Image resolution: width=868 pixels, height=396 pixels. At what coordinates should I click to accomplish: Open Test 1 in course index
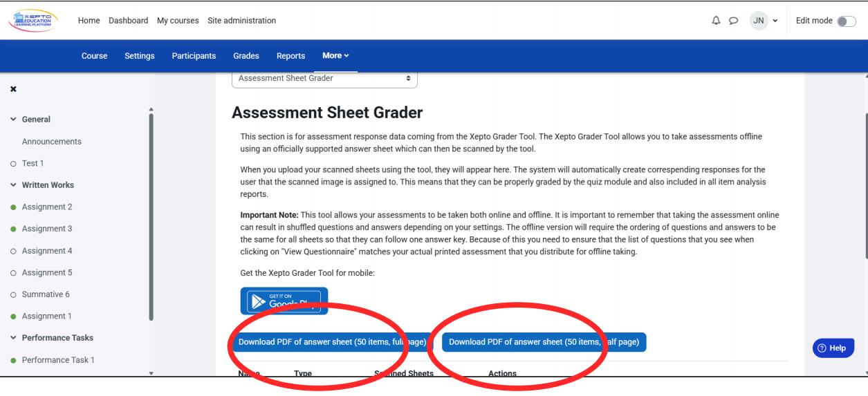coord(33,164)
